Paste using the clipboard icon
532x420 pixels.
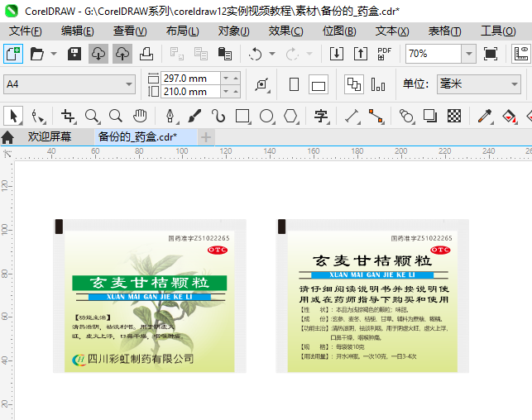[224, 54]
